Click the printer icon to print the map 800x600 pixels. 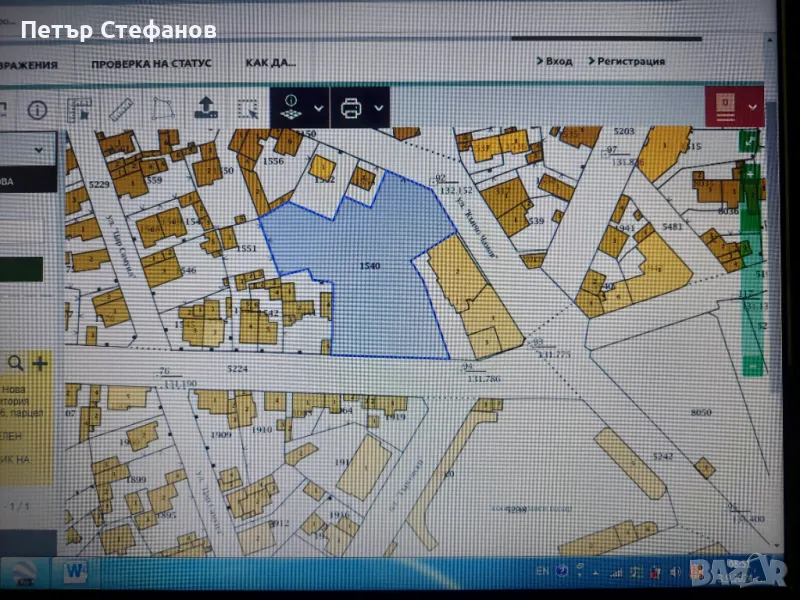click(x=350, y=107)
